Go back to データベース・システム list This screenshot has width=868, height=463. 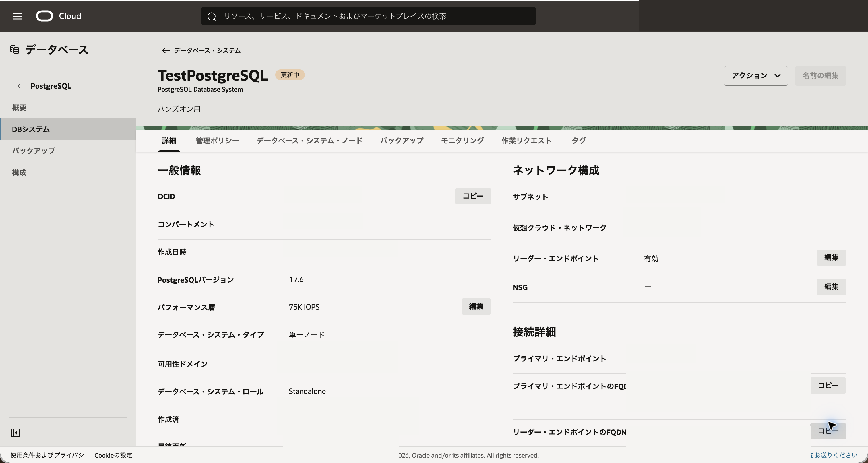[207, 50]
